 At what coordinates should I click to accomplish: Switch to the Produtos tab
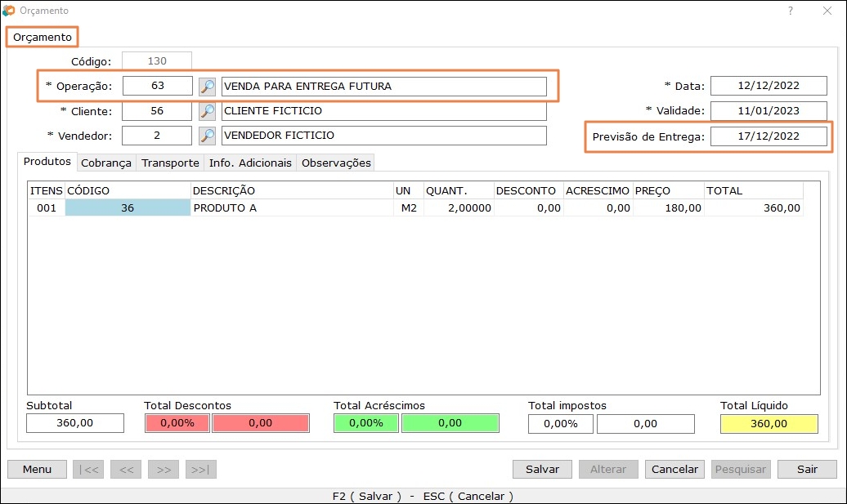(47, 162)
